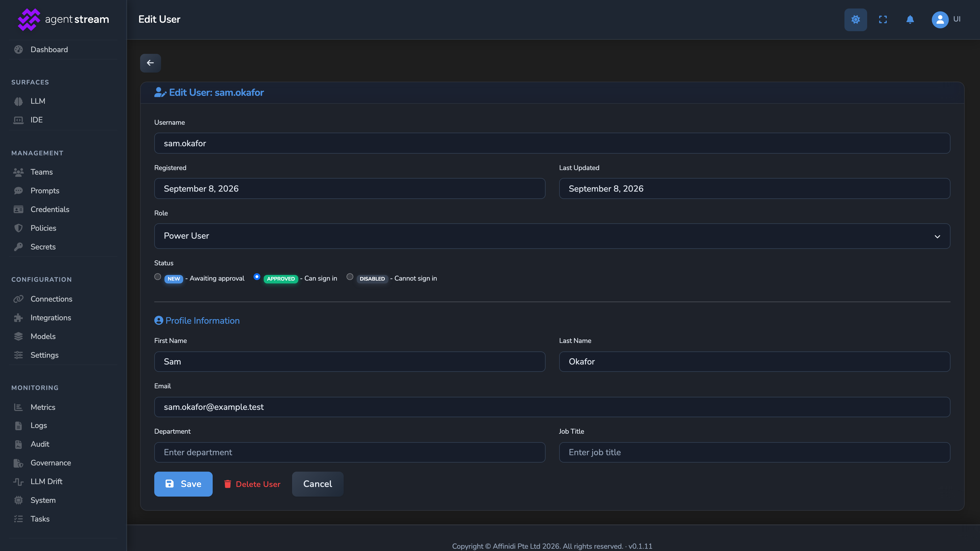Click the System chip icon

point(18,500)
